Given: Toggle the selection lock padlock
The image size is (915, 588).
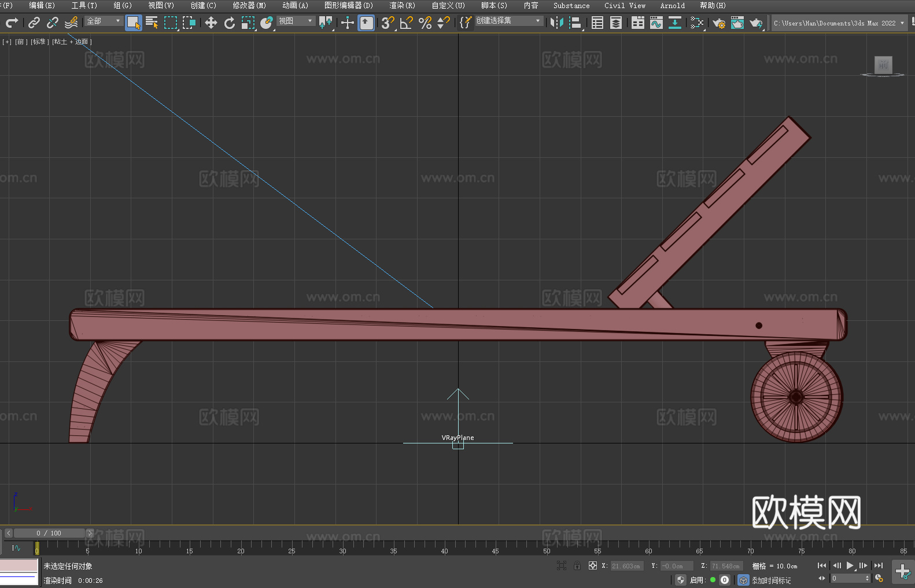Looking at the screenshot, I should (577, 565).
